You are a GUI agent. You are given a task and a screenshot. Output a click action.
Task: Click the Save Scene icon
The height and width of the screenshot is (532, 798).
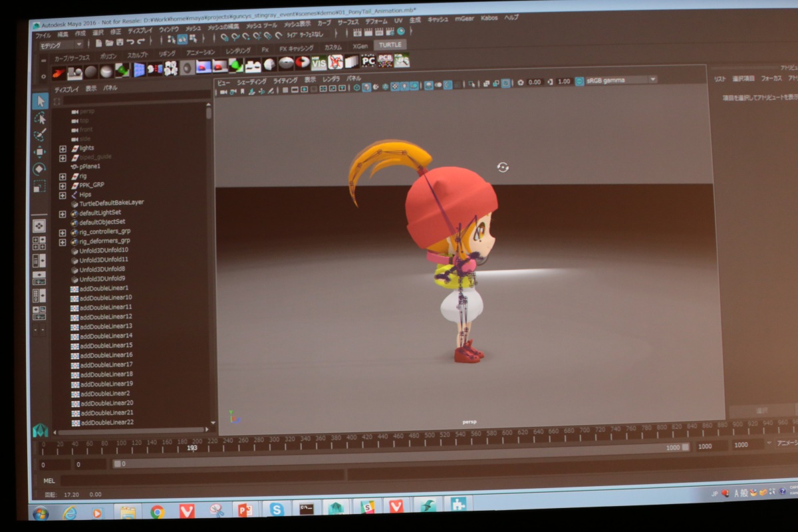coord(119,43)
